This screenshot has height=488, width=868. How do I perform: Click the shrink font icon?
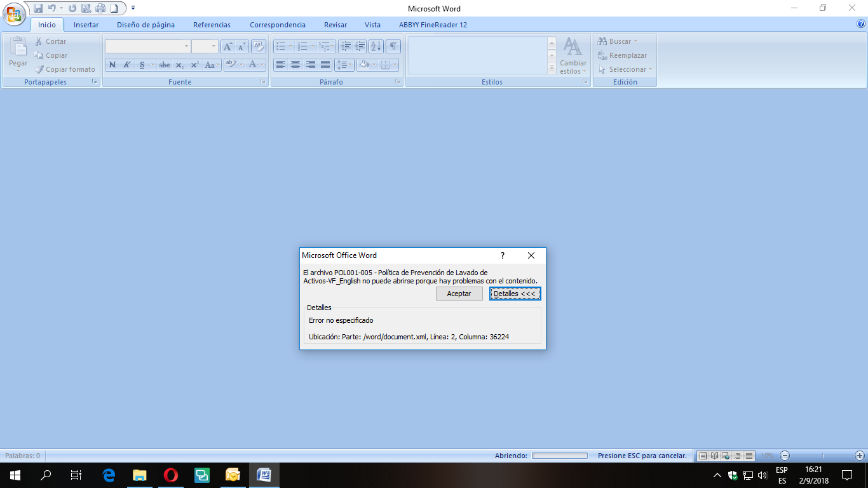tap(241, 46)
